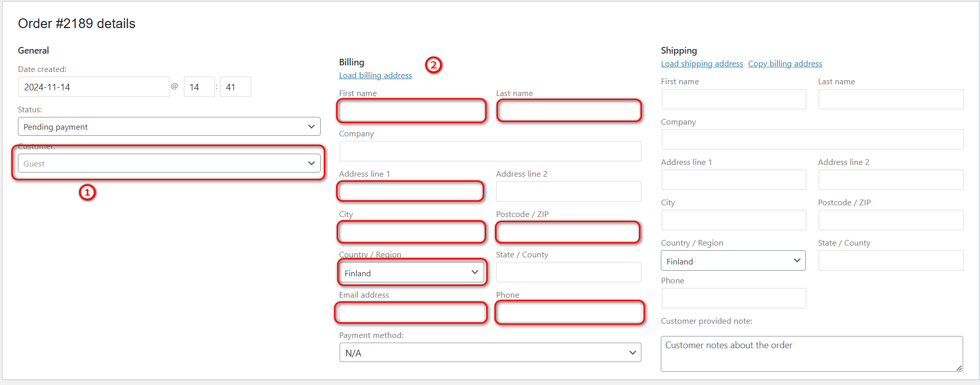The width and height of the screenshot is (980, 385).
Task: Click the Load billing address link
Action: [375, 76]
